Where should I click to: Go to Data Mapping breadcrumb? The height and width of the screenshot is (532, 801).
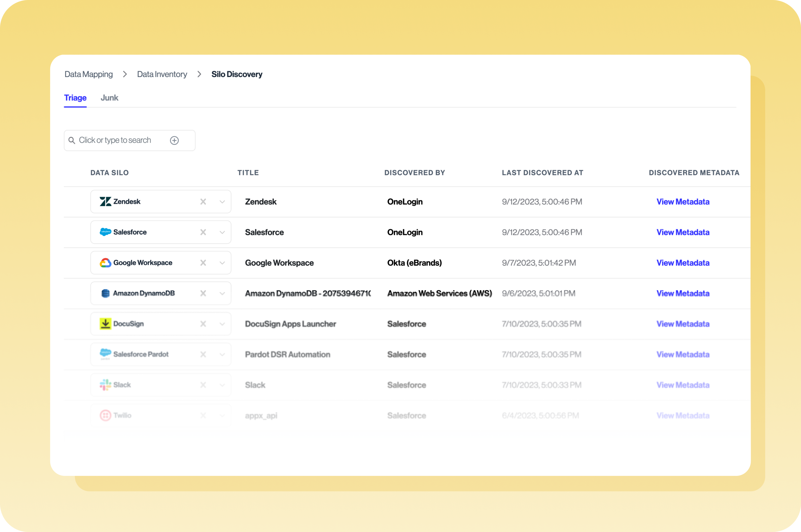point(89,74)
